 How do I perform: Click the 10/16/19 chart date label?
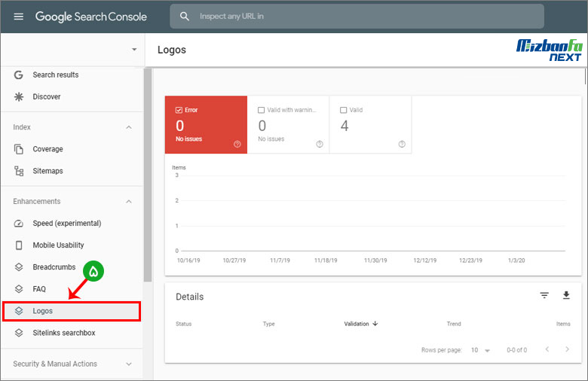188,261
